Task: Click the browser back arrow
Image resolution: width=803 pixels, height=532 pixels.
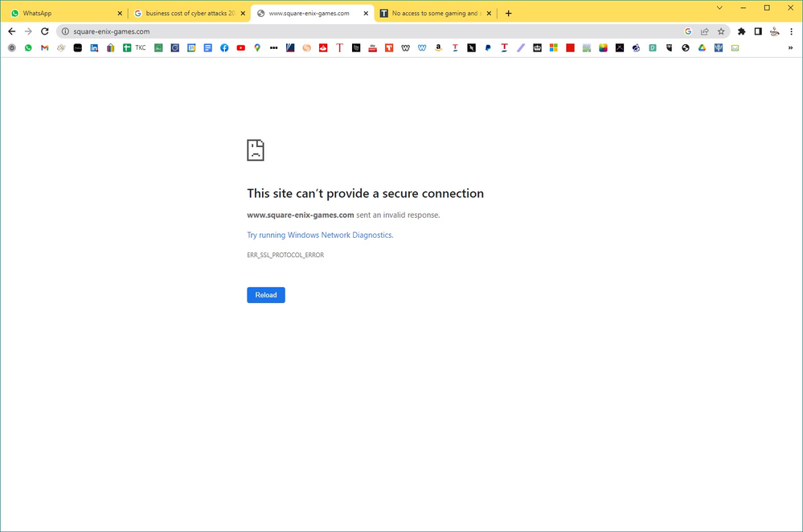Action: [x=11, y=31]
